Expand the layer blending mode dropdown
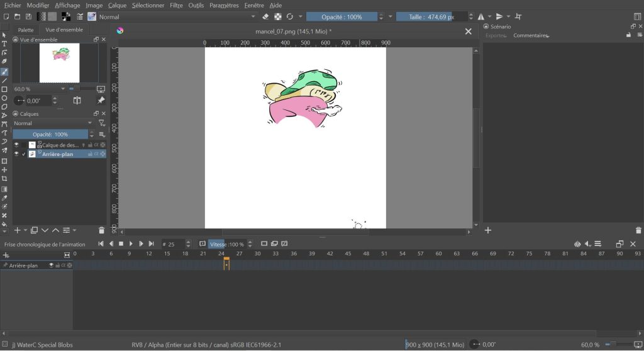The width and height of the screenshot is (644, 351). [53, 123]
